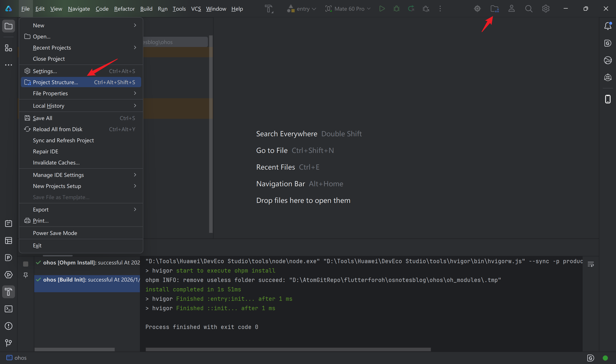Viewport: 616px width, 364px height.
Task: Choose Invalidate Caches... entry
Action: (81, 162)
